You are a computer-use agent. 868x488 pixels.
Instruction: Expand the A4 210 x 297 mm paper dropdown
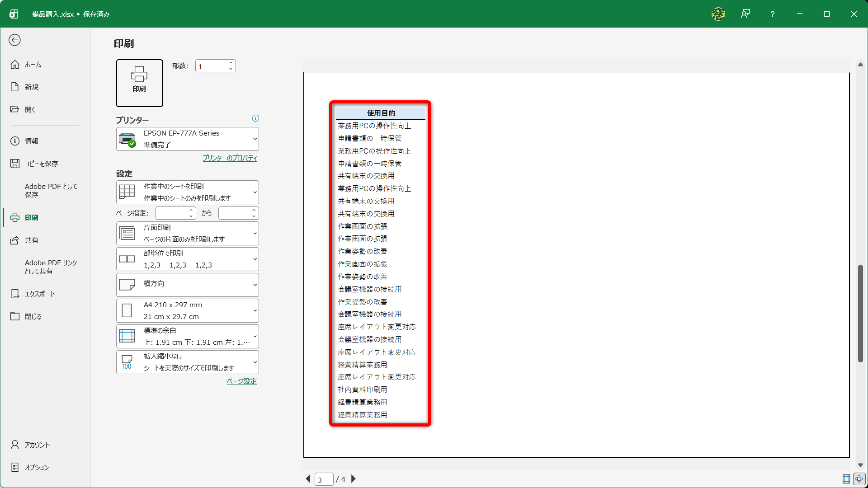(188, 310)
